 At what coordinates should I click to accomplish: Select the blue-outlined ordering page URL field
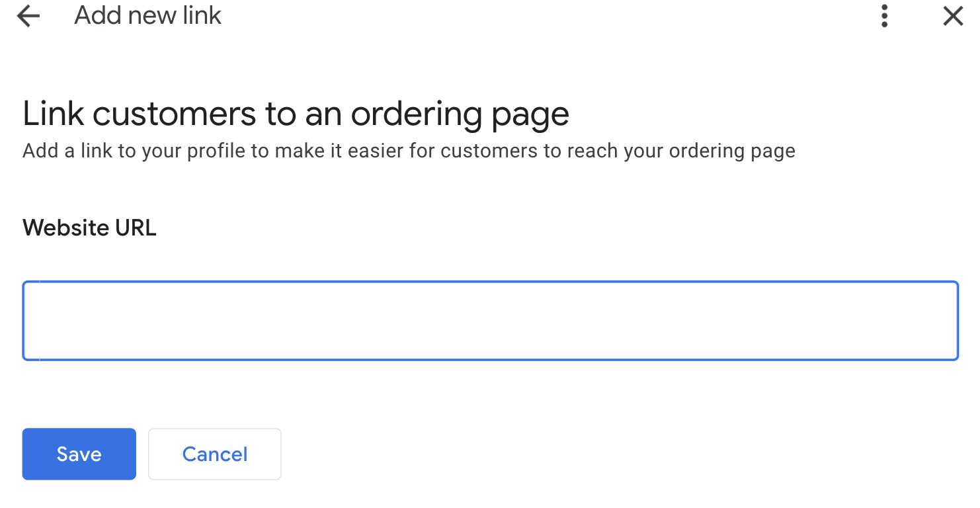coord(490,321)
